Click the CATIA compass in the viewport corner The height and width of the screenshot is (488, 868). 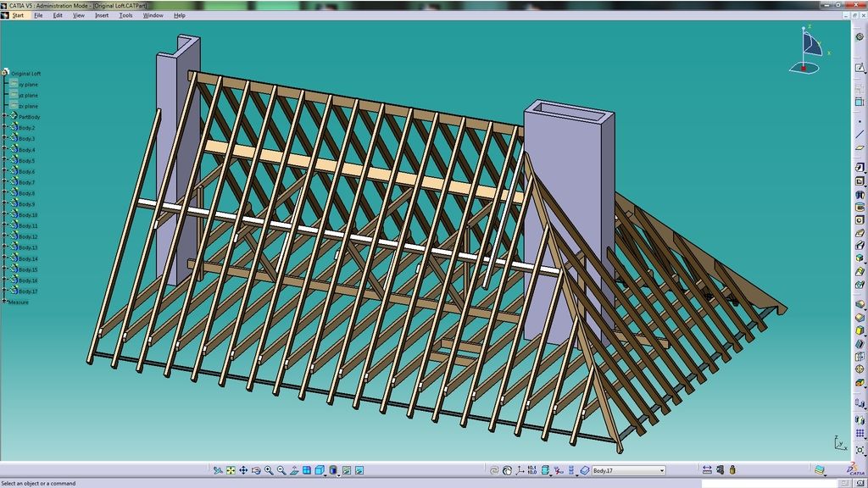[808, 50]
